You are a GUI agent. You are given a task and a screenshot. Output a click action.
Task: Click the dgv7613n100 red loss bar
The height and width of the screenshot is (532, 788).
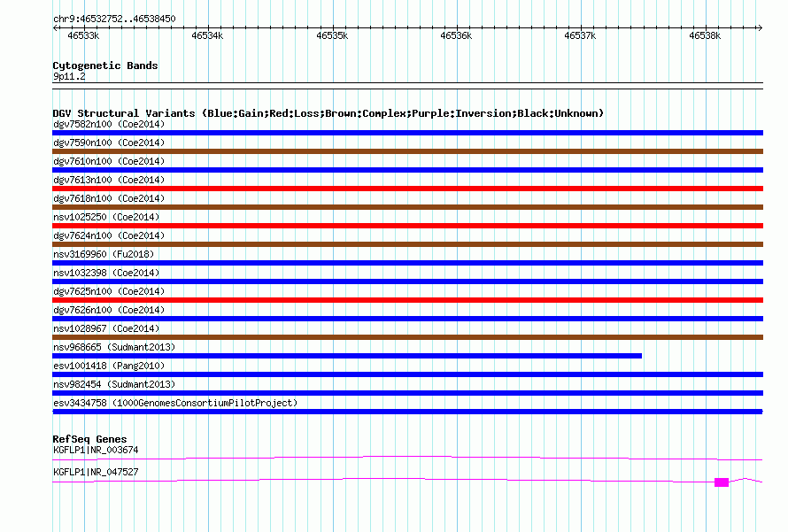click(407, 189)
